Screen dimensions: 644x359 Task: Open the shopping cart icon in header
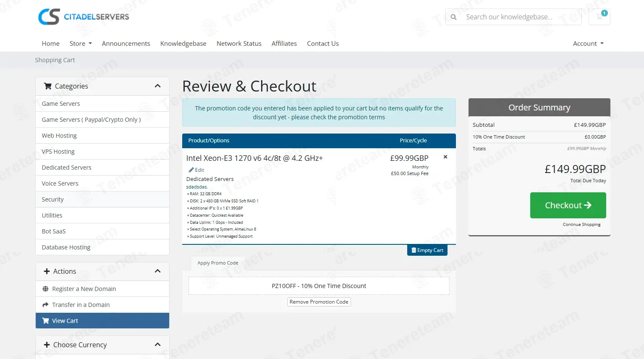(x=599, y=17)
